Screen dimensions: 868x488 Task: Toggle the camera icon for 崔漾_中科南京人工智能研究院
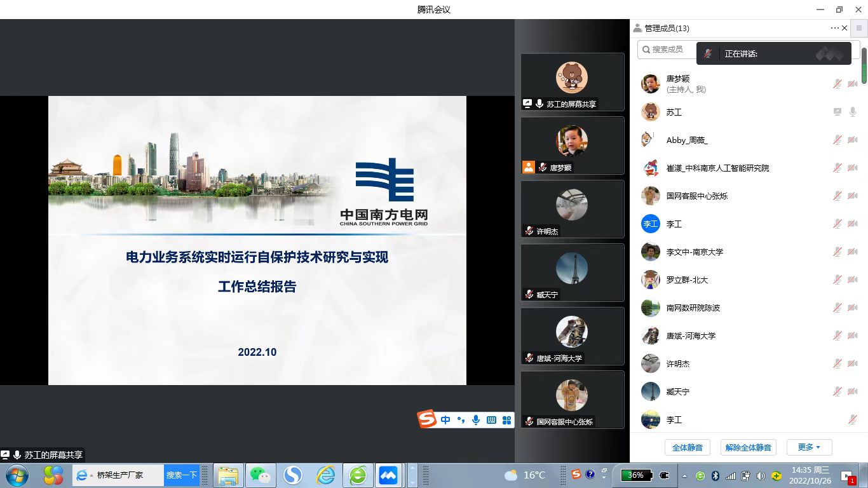(853, 168)
